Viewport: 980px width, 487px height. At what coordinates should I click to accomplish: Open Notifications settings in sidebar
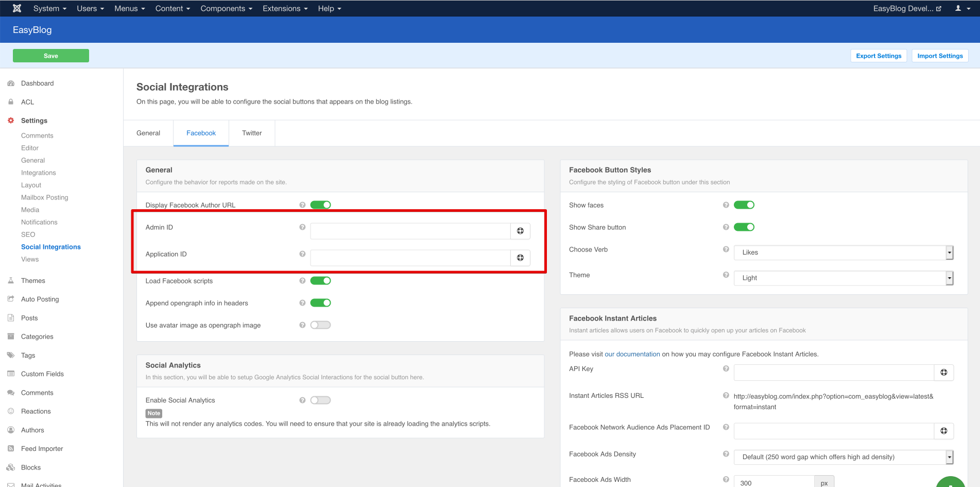pyautogui.click(x=39, y=222)
